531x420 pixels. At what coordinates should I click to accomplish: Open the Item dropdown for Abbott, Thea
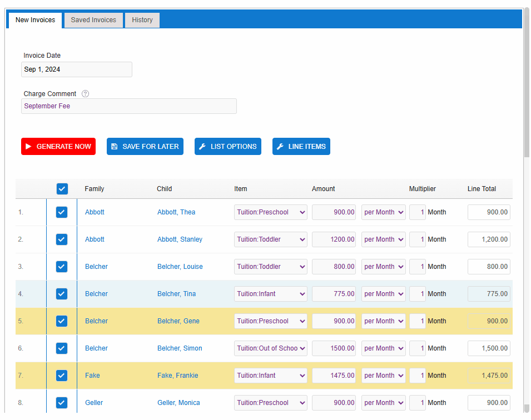click(271, 212)
